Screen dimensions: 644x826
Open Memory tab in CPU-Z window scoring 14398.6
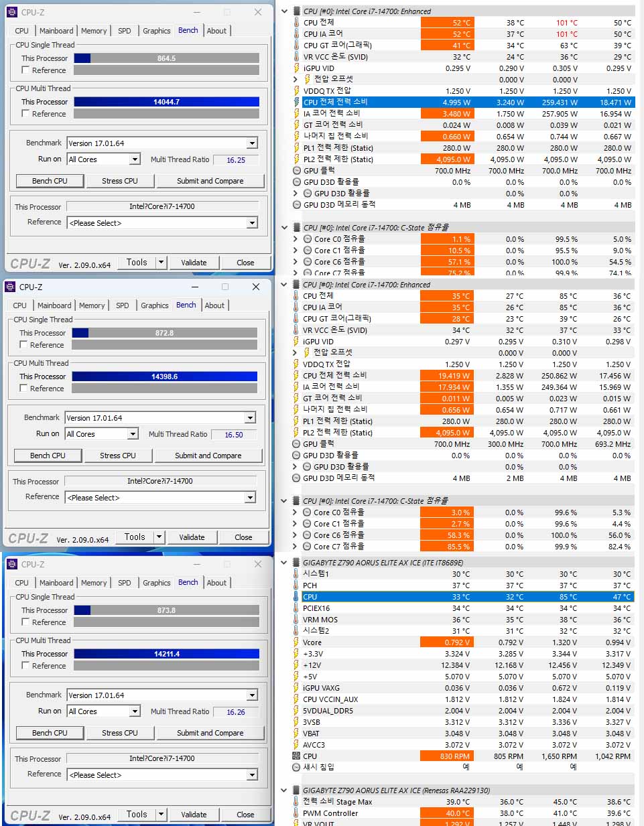coord(92,305)
